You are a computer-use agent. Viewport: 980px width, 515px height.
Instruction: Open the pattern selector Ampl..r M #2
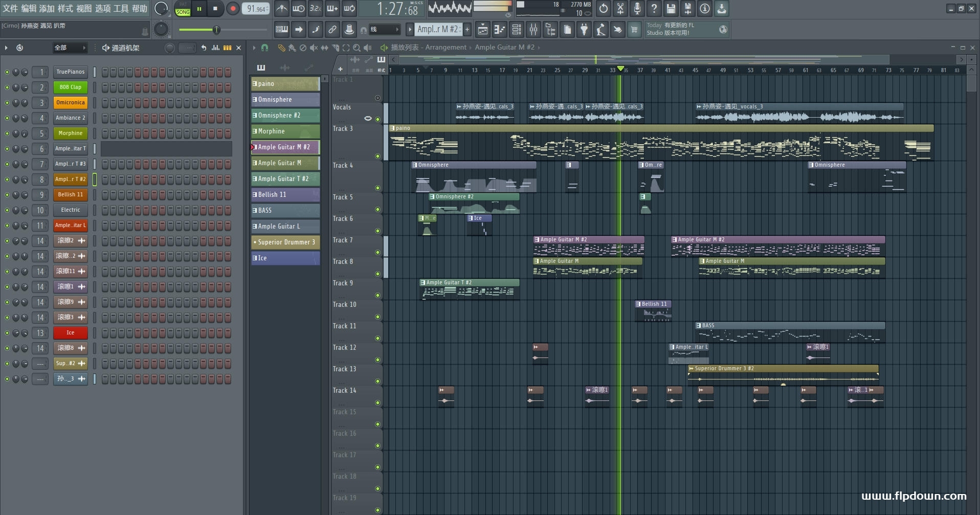438,30
